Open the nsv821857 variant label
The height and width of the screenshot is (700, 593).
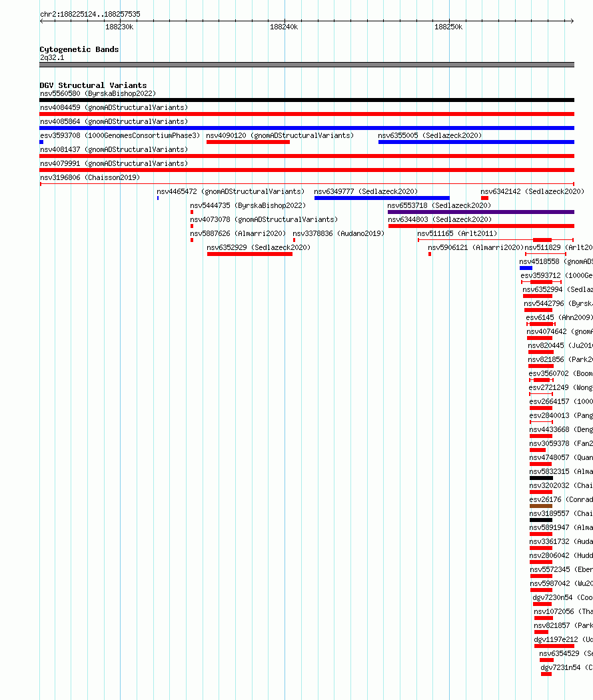tap(564, 625)
